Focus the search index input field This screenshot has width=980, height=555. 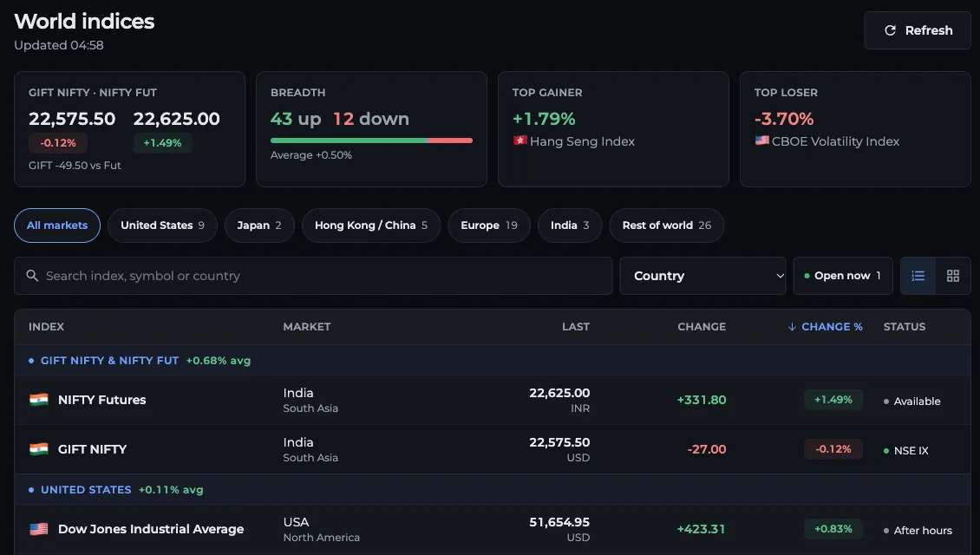[x=313, y=276]
